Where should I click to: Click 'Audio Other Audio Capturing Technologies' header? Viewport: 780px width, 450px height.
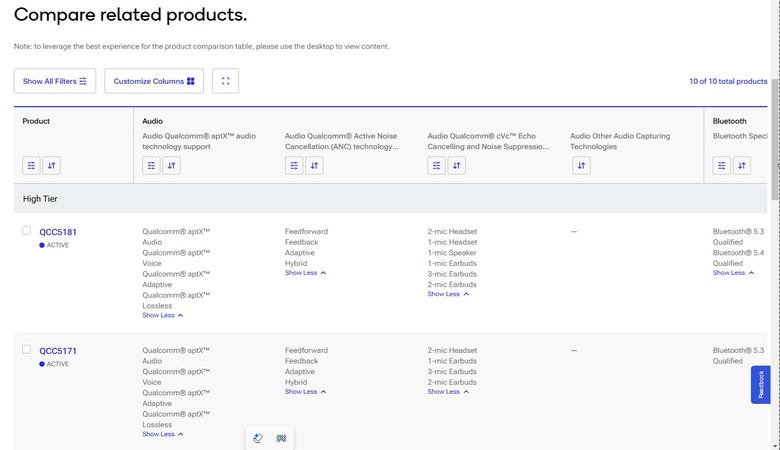(620, 141)
